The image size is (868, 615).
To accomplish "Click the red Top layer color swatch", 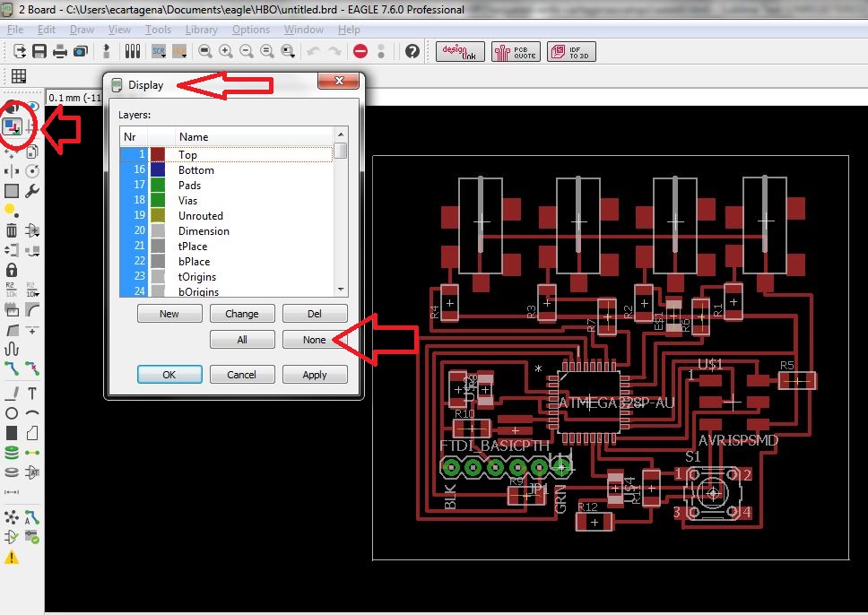I will [158, 154].
